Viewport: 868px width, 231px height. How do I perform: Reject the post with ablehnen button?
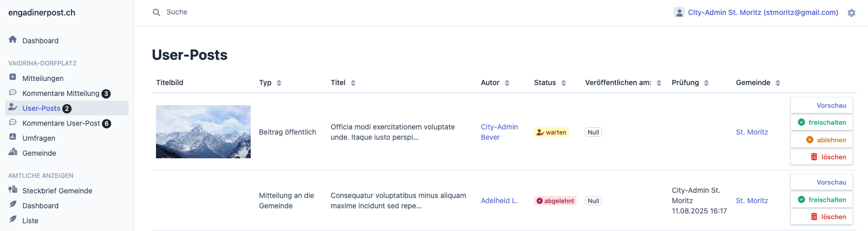tap(822, 140)
